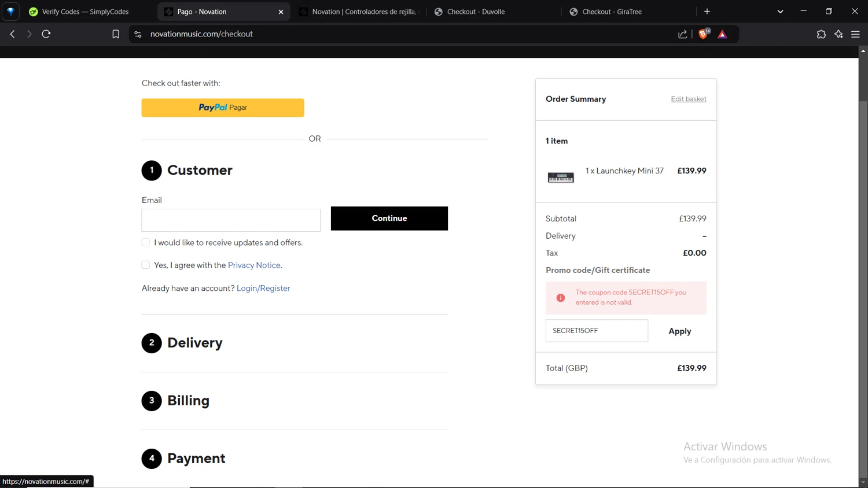
Task: Click the Delivery step heading
Action: point(195,343)
